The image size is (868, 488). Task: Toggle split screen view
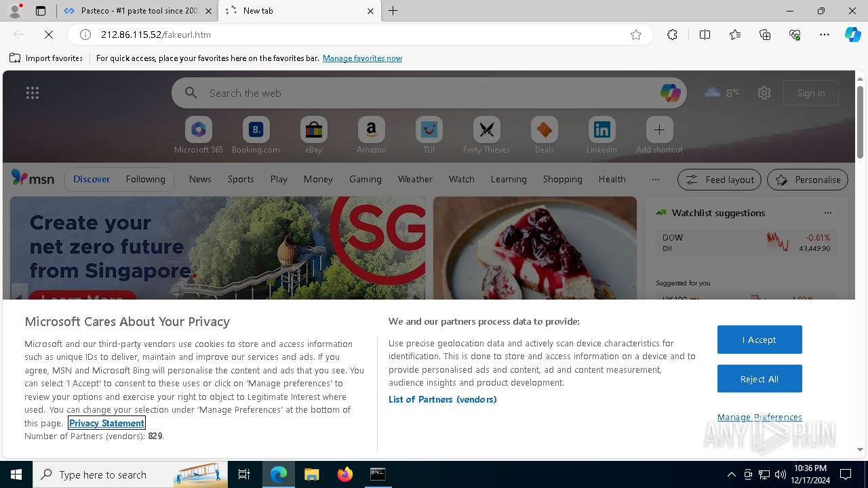coord(705,35)
